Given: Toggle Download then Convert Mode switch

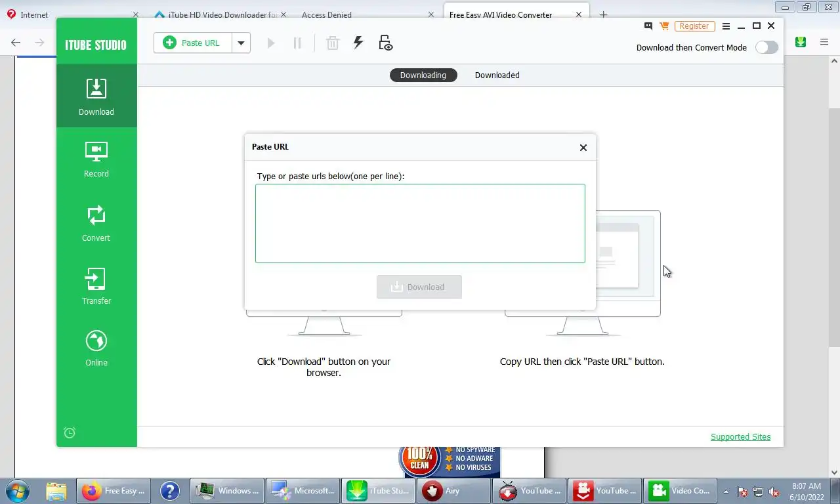Looking at the screenshot, I should [x=766, y=47].
